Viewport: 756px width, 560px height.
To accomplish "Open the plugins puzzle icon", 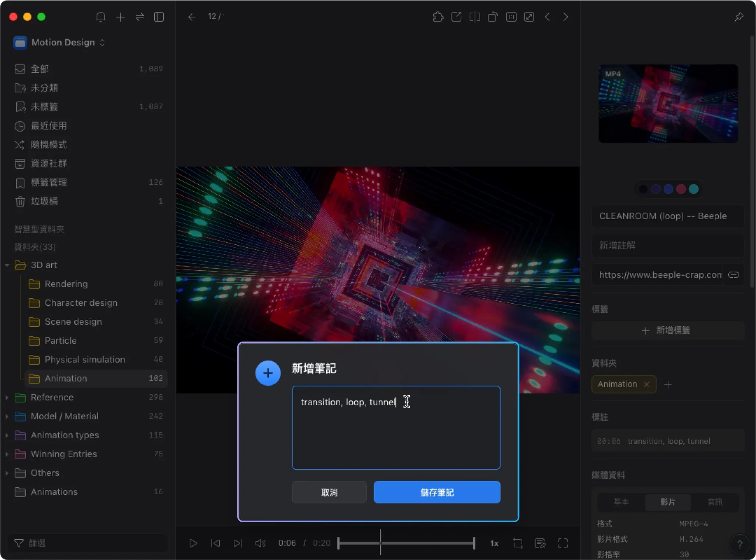I will point(438,17).
